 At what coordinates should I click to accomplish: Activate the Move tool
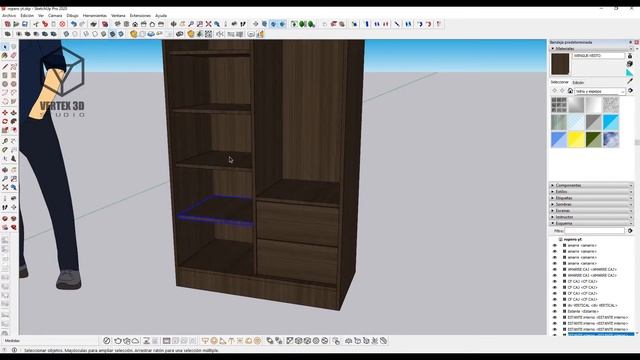pos(5,113)
